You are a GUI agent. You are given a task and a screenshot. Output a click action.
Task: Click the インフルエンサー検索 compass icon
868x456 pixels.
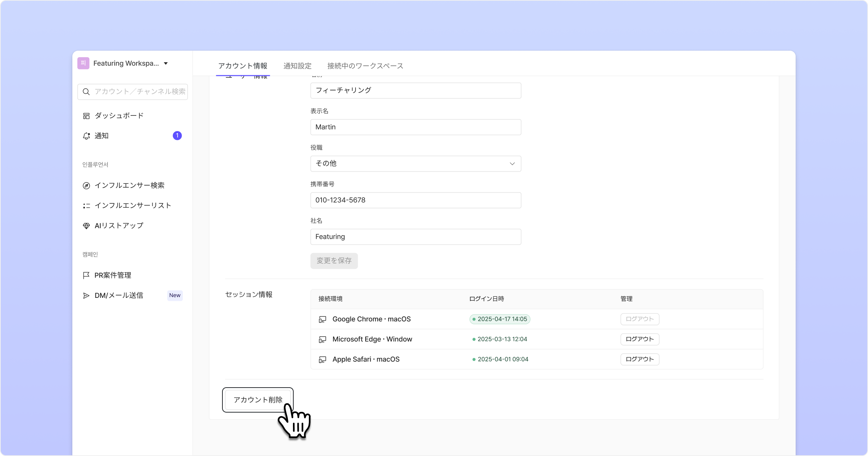click(86, 186)
